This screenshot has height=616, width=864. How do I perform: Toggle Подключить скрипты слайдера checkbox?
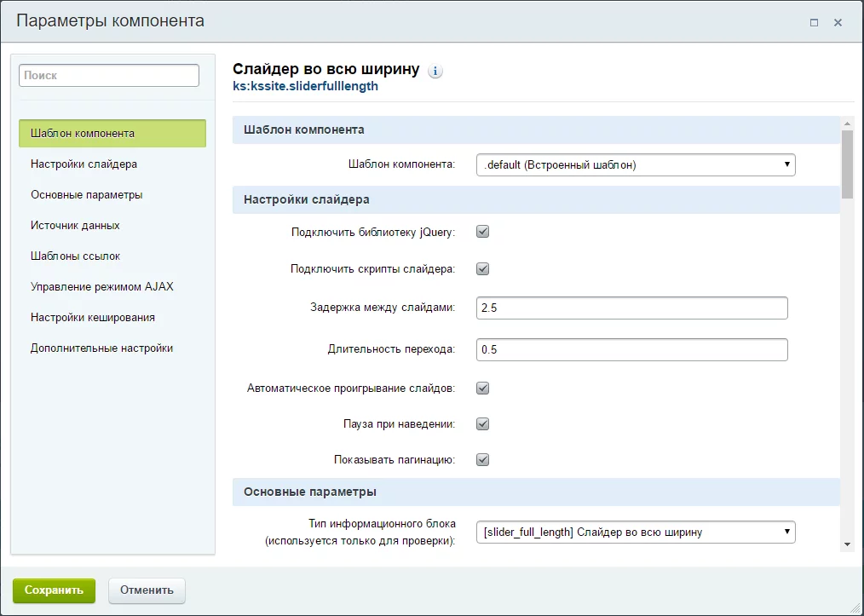pos(482,269)
